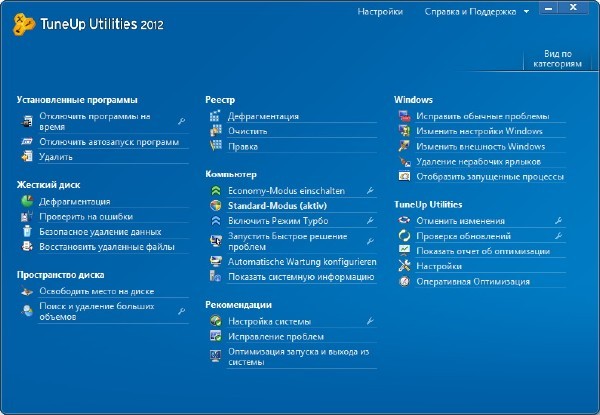The image size is (600, 415).
Task: Click the icon beside 'Настройка системы'
Action: point(215,321)
